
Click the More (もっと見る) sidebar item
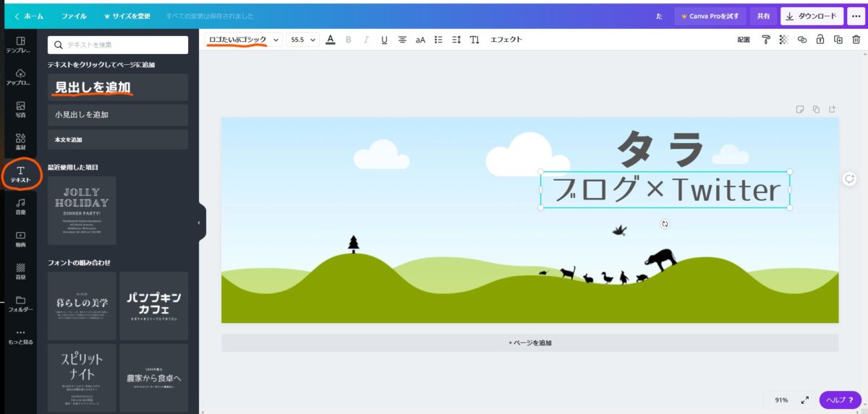click(20, 336)
